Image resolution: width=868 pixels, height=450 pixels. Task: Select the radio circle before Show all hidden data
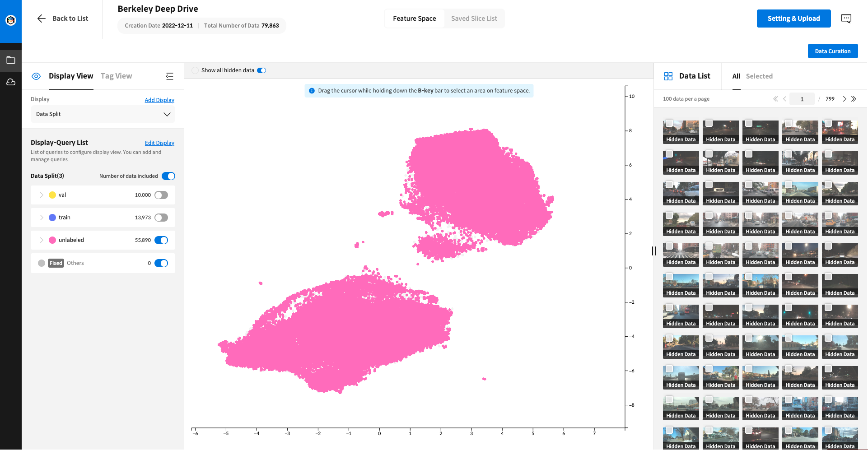195,70
